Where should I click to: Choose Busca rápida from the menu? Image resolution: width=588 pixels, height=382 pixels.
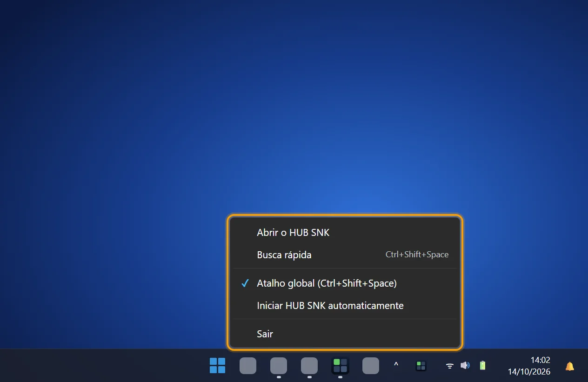(345, 255)
